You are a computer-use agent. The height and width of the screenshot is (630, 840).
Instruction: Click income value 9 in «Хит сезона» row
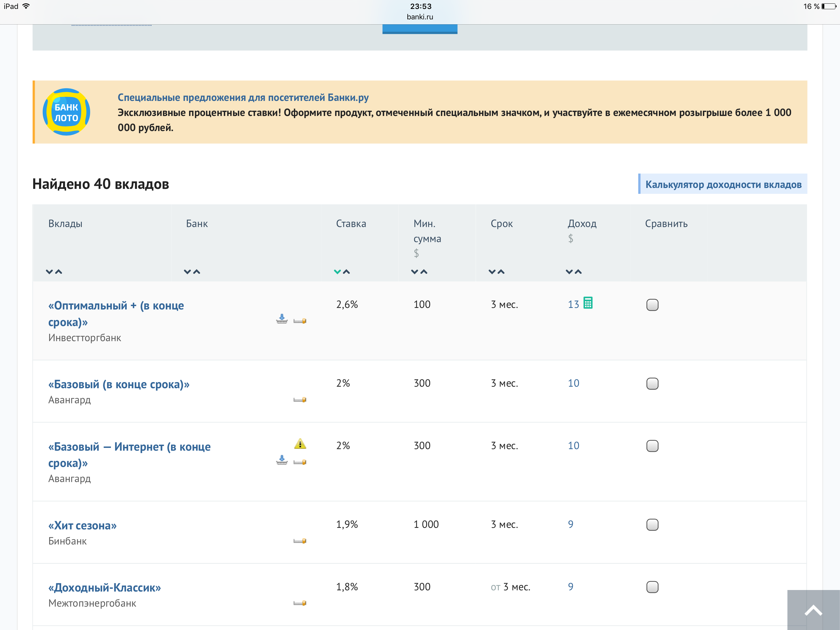pos(570,524)
